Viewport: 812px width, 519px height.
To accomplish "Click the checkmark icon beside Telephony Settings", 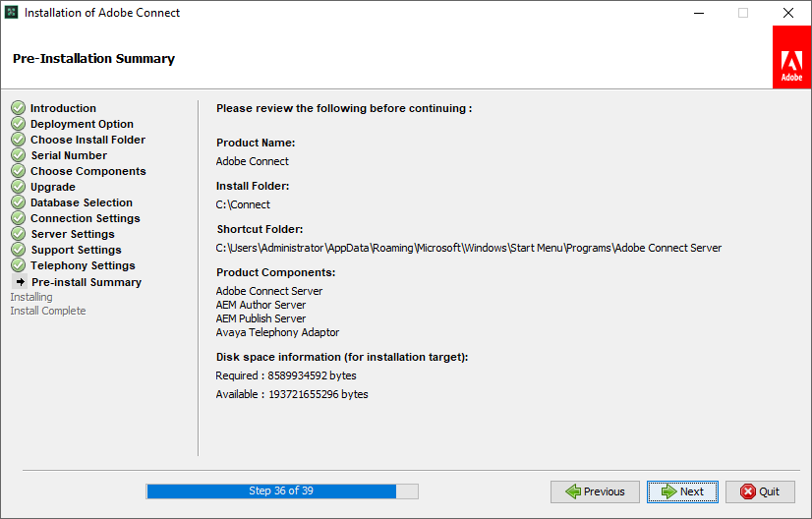I will (x=18, y=264).
